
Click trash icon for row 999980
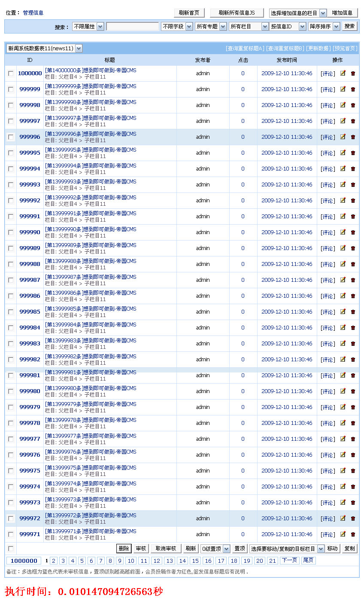point(353,391)
